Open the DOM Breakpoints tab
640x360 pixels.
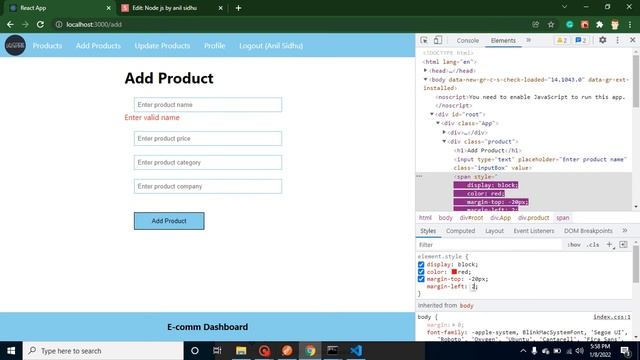pos(588,231)
